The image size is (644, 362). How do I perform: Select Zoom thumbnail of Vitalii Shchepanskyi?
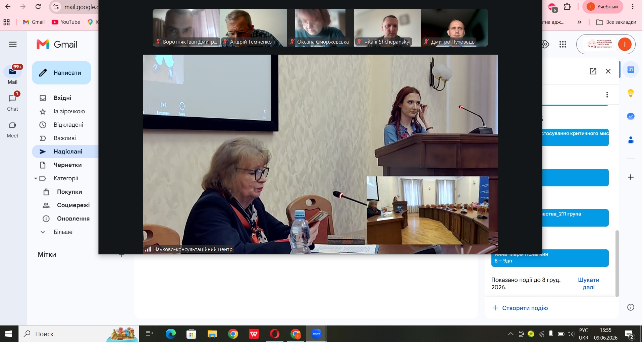(x=387, y=27)
